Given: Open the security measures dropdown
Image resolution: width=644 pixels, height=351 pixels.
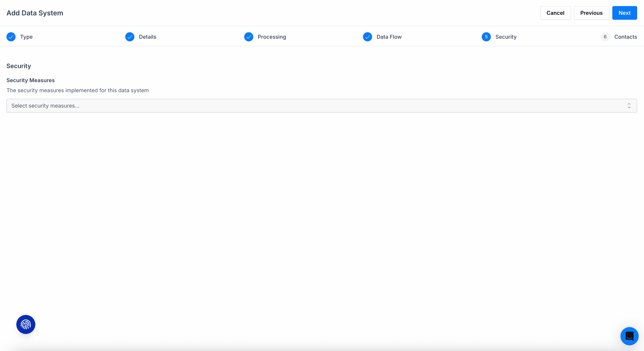Looking at the screenshot, I should tap(321, 106).
